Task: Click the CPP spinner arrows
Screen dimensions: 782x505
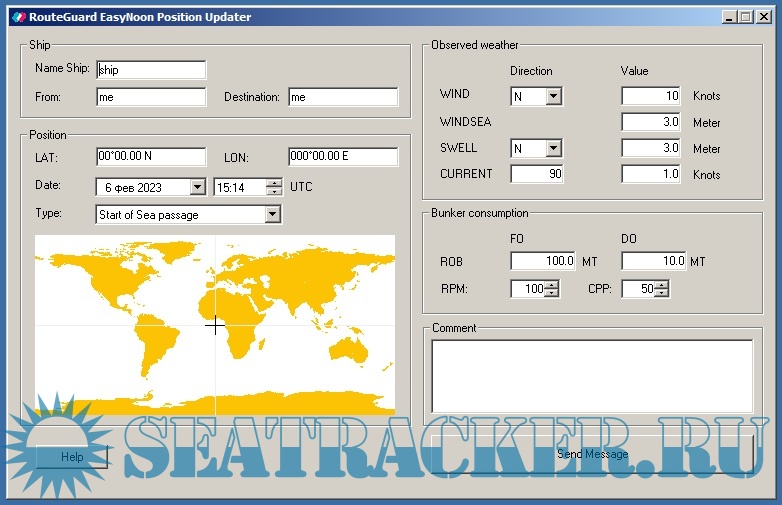Action: click(661, 289)
